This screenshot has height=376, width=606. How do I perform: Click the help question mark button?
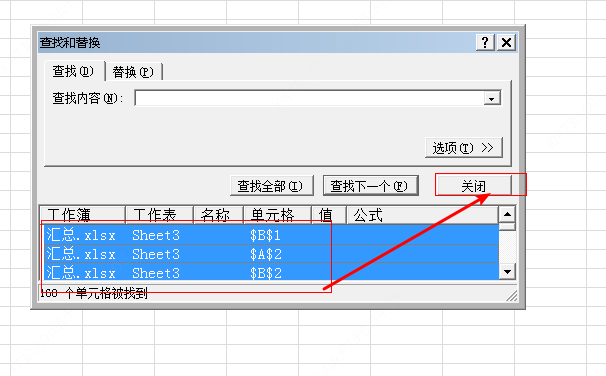485,42
